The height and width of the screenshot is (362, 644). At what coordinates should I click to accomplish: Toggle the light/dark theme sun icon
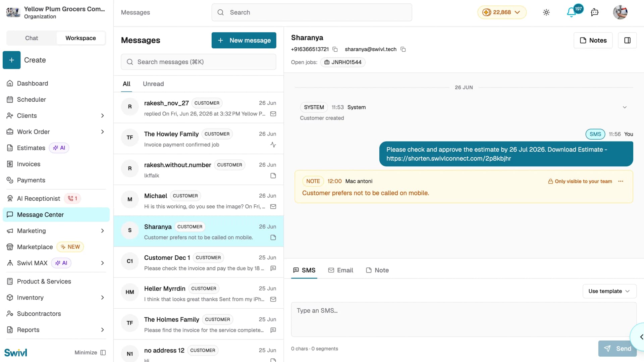click(x=546, y=12)
